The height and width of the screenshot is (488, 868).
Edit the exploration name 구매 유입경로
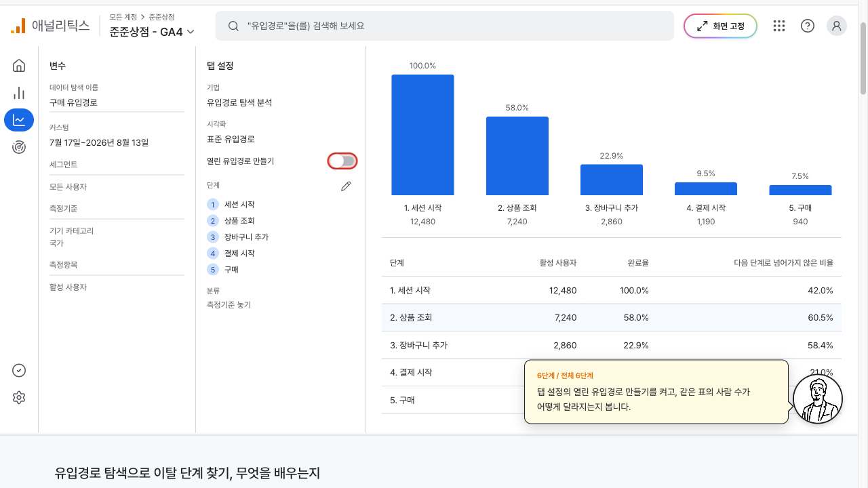[x=117, y=103]
